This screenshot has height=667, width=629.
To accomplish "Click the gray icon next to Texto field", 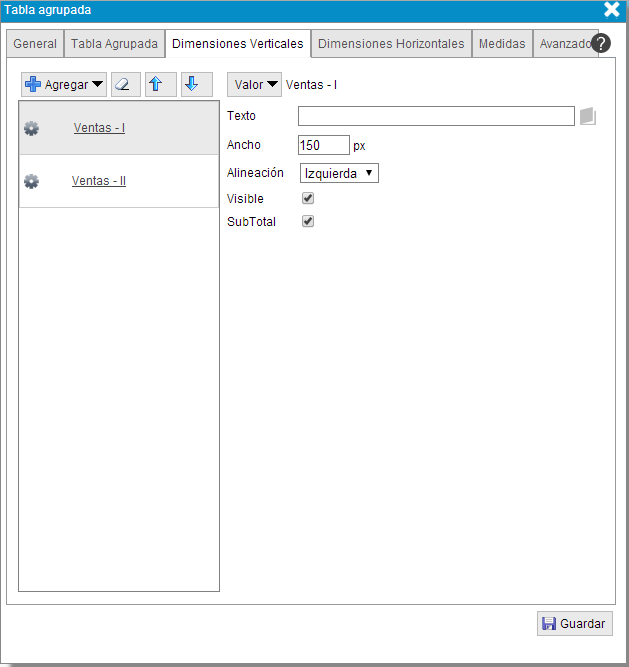I will click(x=588, y=116).
